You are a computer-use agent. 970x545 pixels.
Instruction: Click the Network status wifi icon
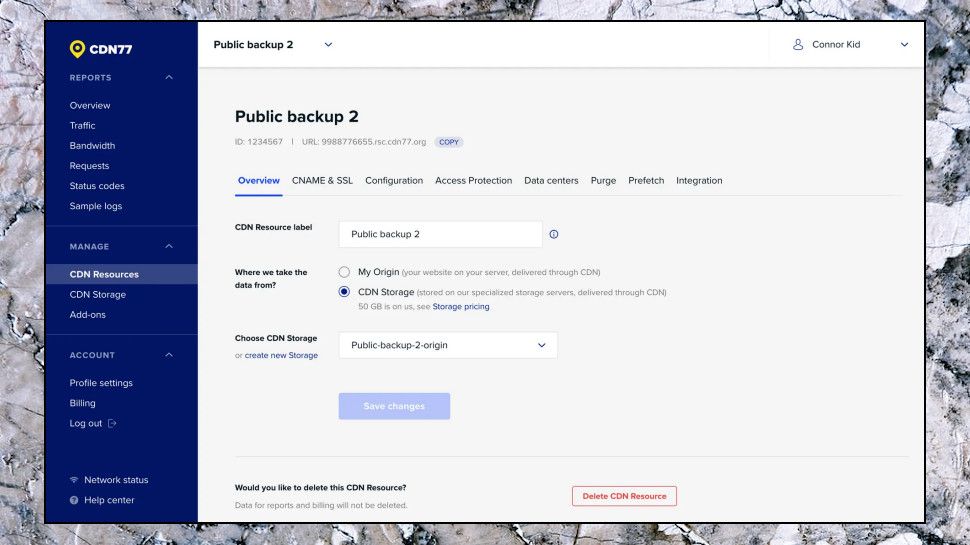[x=74, y=479]
